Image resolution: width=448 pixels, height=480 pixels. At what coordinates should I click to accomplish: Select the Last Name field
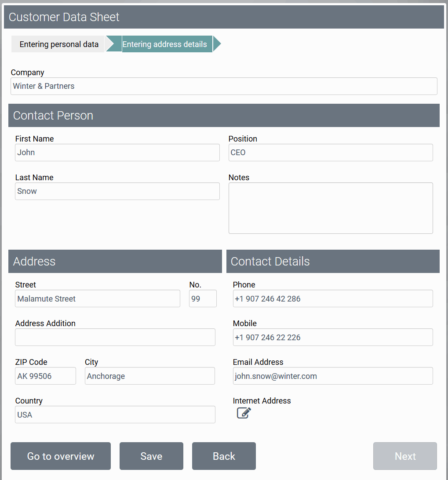pyautogui.click(x=117, y=191)
